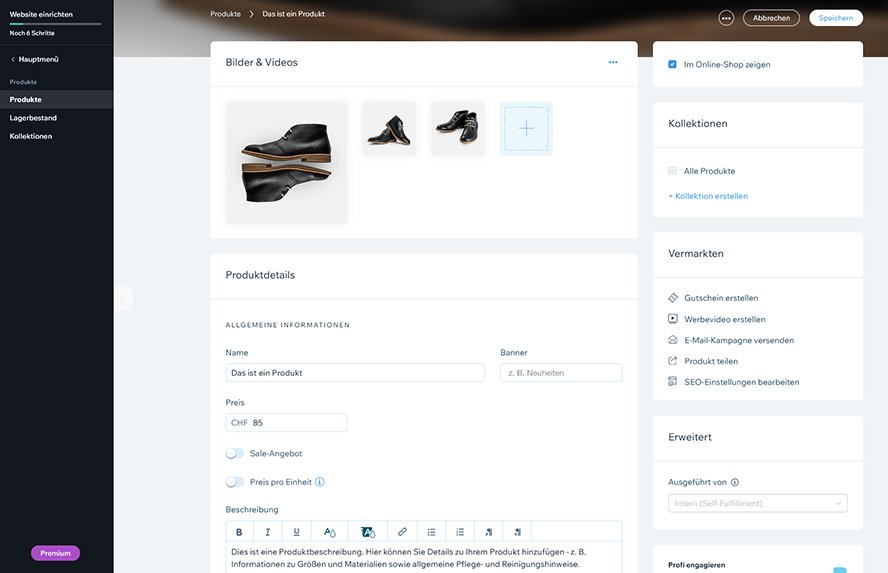Image resolution: width=888 pixels, height=573 pixels.
Task: Select the large main shoe image
Action: [287, 163]
